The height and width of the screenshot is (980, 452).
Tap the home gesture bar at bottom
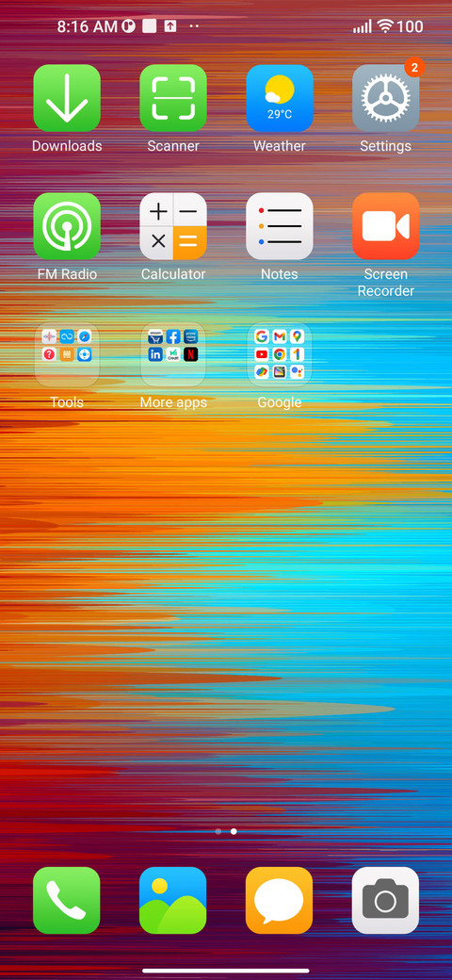[x=226, y=971]
